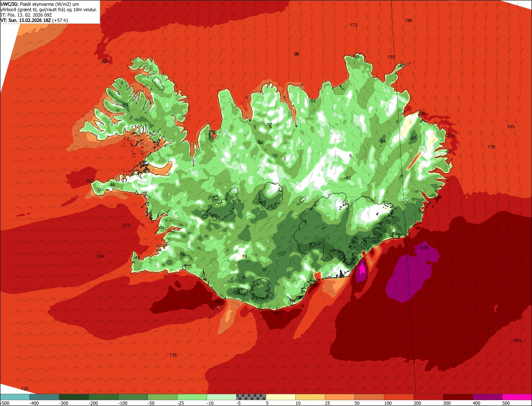532x406 pixels.
Task: Select the purple swatch between 400 and 500
Action: point(488,397)
